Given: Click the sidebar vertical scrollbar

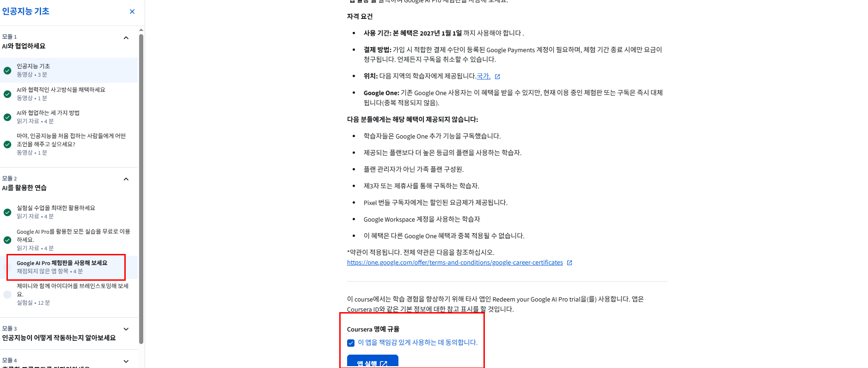Looking at the screenshot, I should point(141,189).
